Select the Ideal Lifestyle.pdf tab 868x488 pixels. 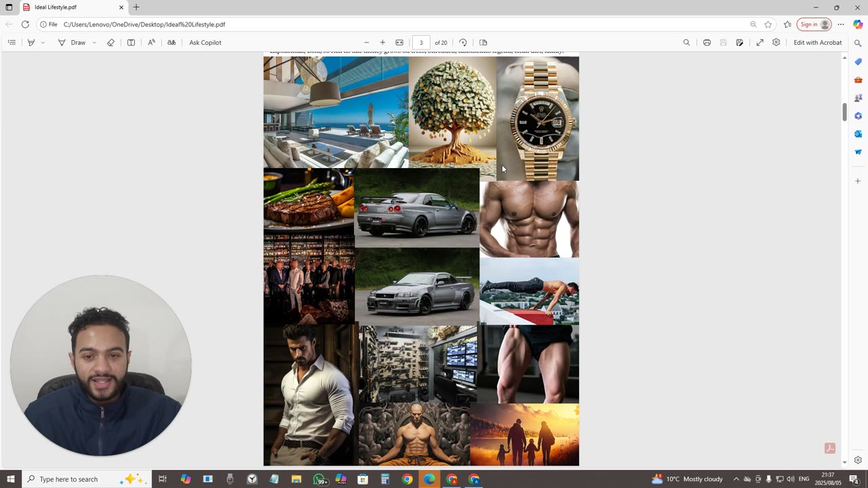coord(73,7)
